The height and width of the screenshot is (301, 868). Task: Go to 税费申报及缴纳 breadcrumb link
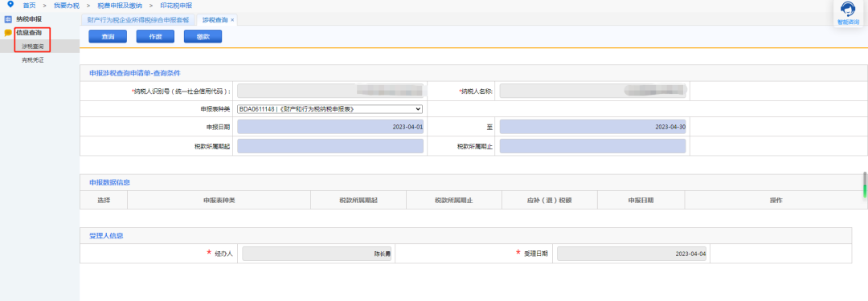pos(120,5)
